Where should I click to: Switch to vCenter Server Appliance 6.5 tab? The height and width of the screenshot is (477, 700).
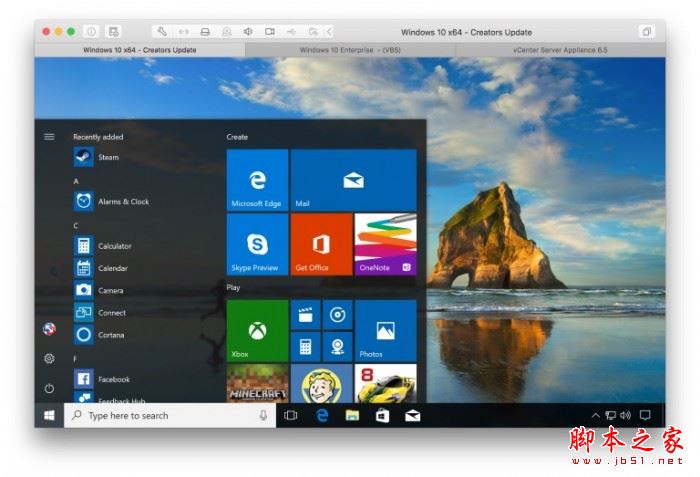pyautogui.click(x=560, y=50)
